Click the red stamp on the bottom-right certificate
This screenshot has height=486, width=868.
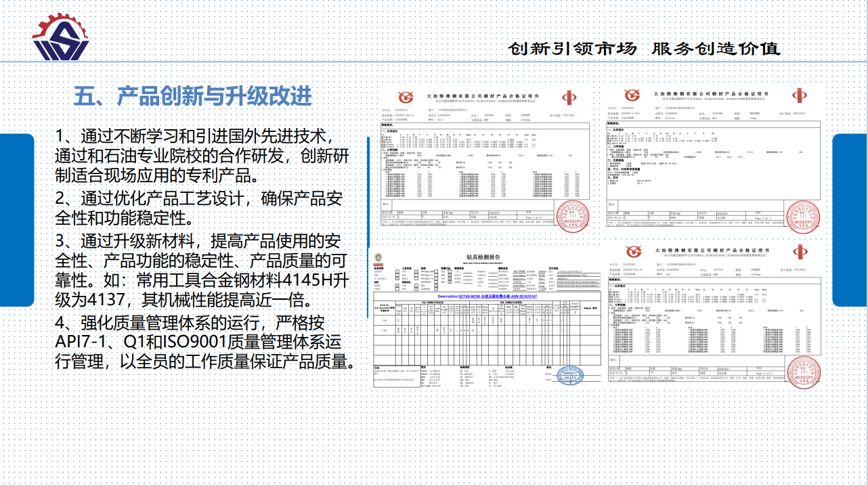[800, 372]
